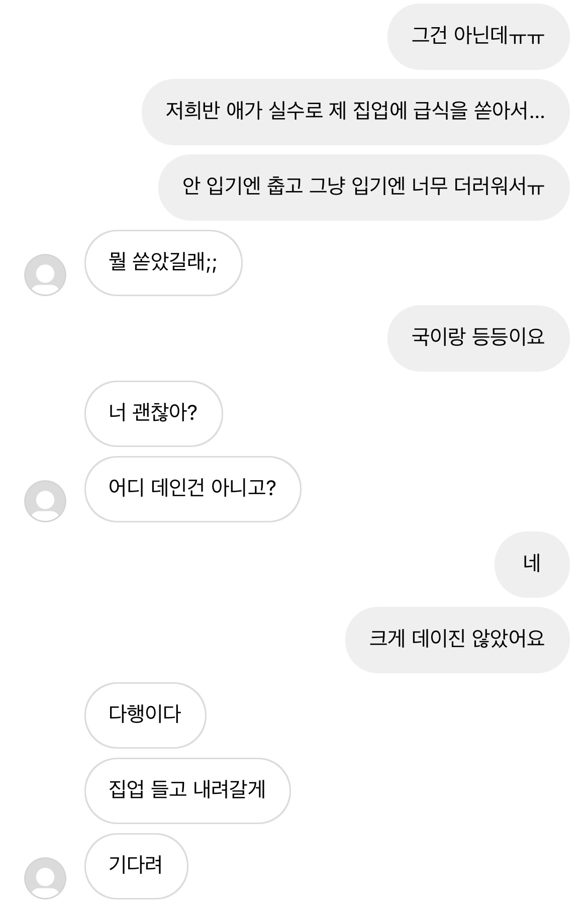Click the short '네' reply bubble
The height and width of the screenshot is (902, 588).
[532, 564]
